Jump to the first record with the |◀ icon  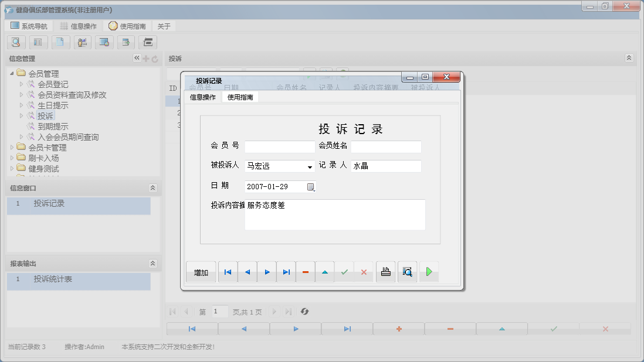228,272
